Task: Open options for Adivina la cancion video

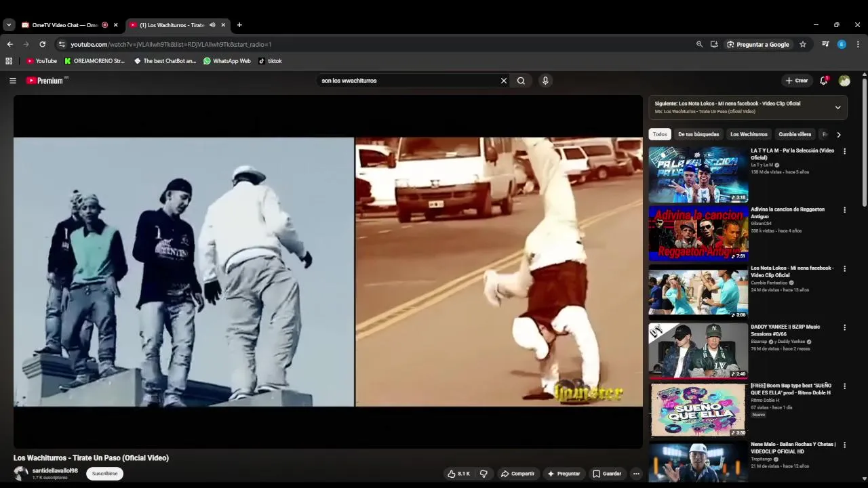Action: [x=844, y=210]
